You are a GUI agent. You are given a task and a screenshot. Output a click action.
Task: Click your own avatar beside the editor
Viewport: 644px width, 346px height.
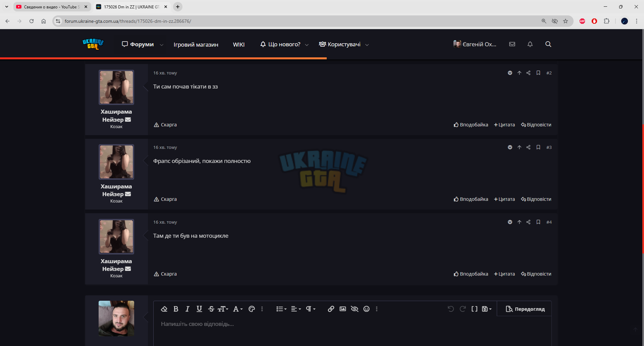pos(116,318)
